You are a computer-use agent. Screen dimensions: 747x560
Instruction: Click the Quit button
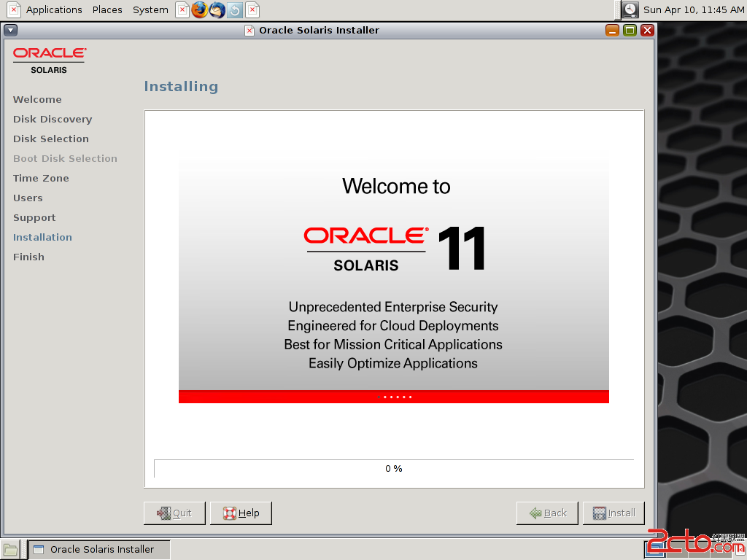[174, 513]
